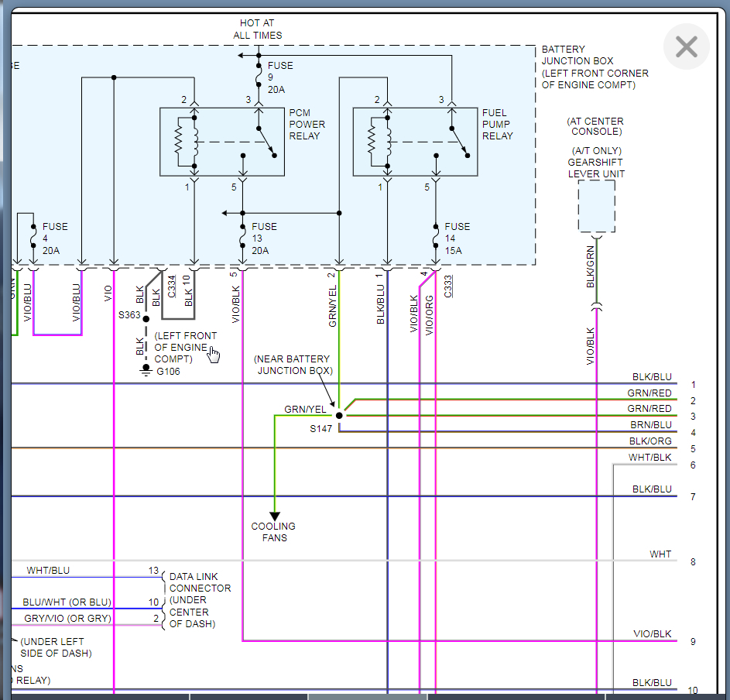Select the Gearshift Lever Unit dashed box
The width and height of the screenshot is (730, 700).
coord(596,206)
